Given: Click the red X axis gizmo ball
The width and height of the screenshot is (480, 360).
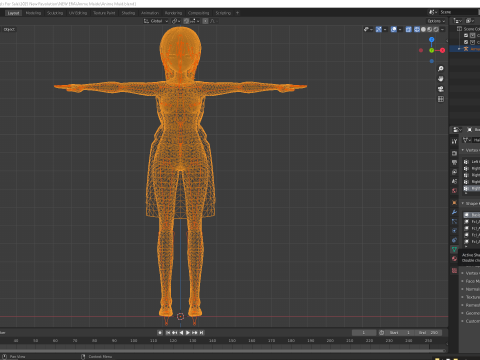Looking at the screenshot, I should click(442, 50).
